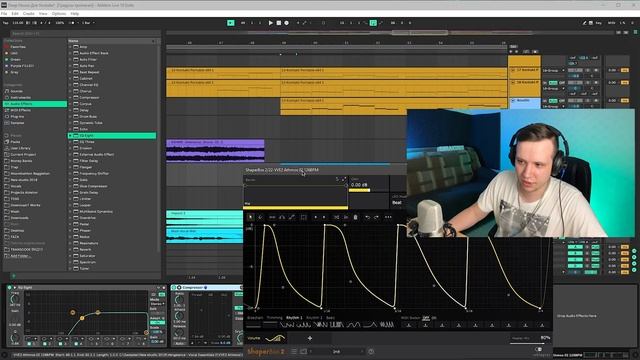Expand the Compressor browser entry
This screenshot has width=640, height=360.
[70, 98]
